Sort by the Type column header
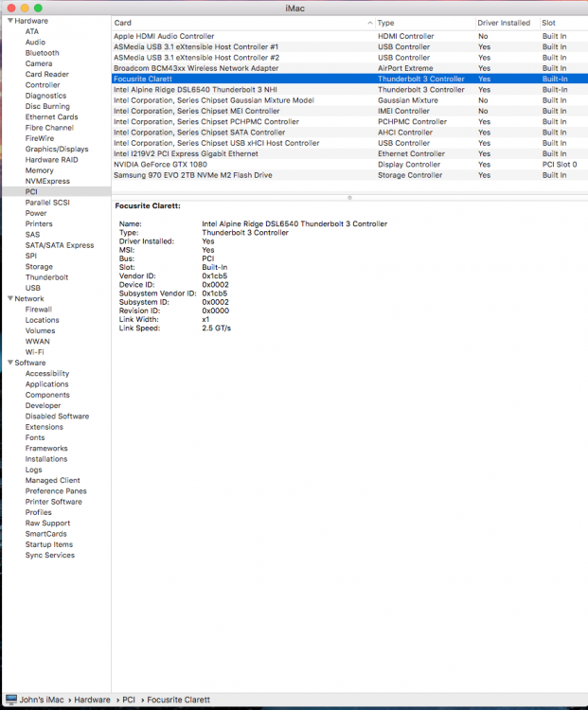This screenshot has height=710, width=588. click(385, 23)
